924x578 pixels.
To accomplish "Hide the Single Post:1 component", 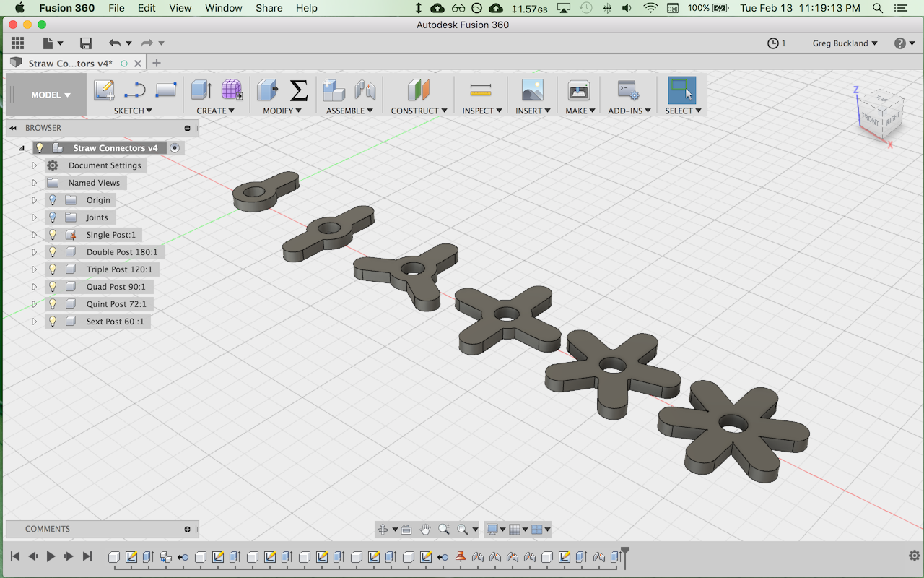I will [52, 235].
